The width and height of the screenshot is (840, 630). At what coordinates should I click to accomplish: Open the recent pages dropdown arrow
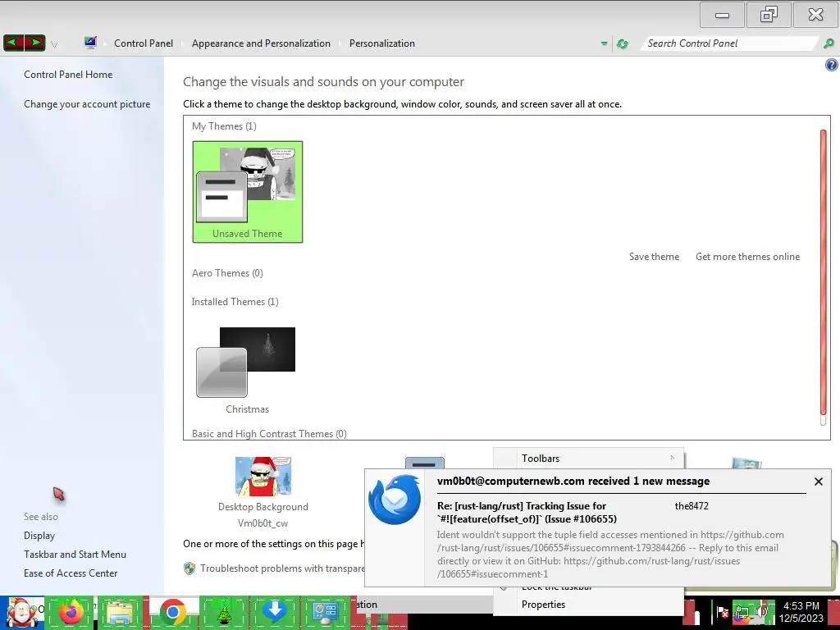[54, 44]
